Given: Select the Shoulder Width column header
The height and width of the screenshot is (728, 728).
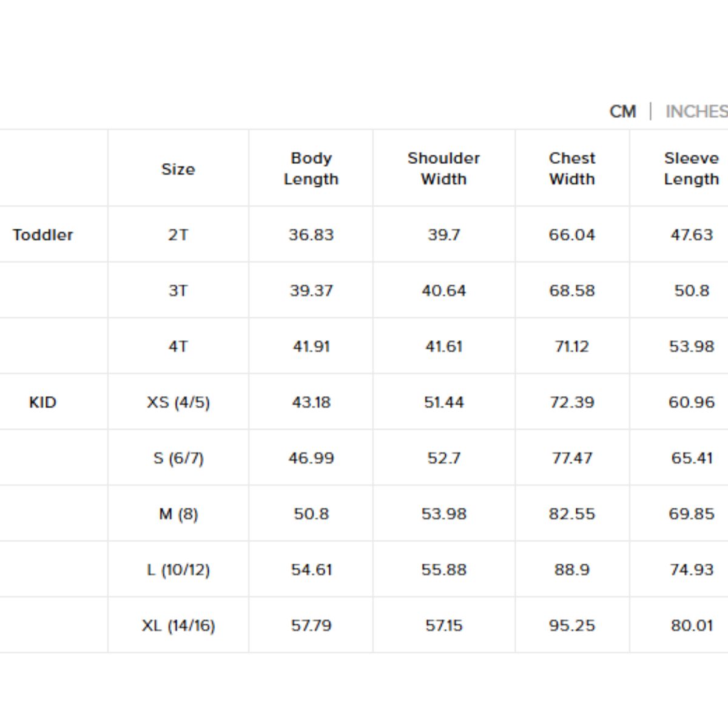Looking at the screenshot, I should point(443,169).
